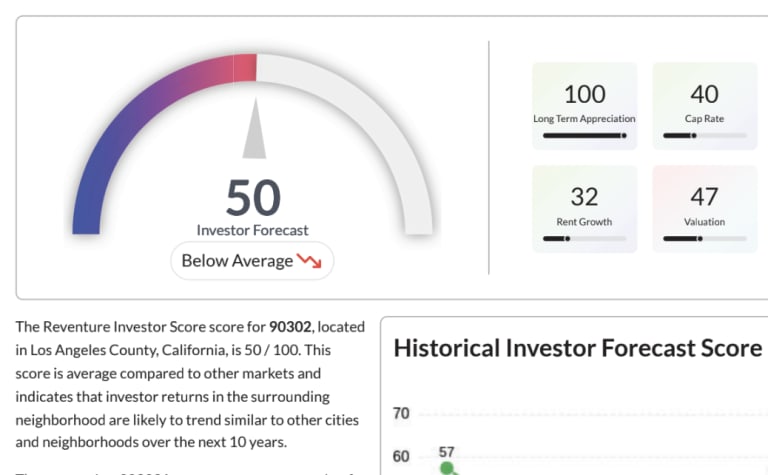This screenshot has width=768, height=475.
Task: Click the progress bar under Valuation
Action: 704,239
